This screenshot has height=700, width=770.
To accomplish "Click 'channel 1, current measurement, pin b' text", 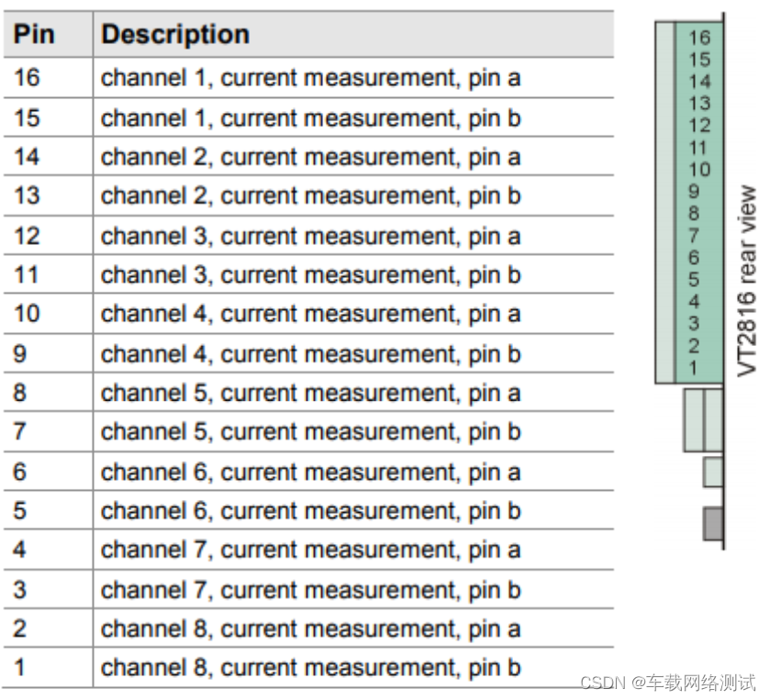I will pyautogui.click(x=311, y=118).
